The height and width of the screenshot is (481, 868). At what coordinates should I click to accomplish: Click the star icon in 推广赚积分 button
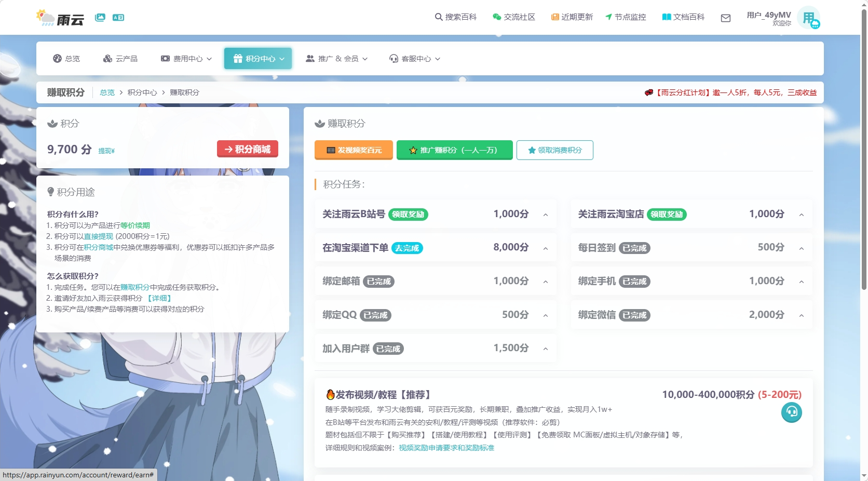pyautogui.click(x=413, y=151)
